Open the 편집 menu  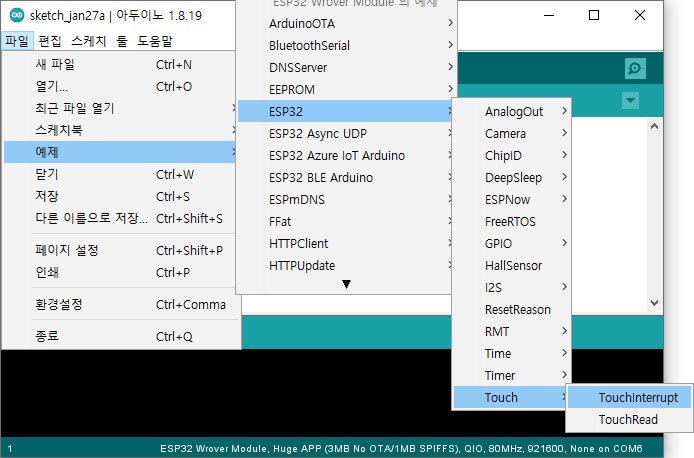(50, 41)
